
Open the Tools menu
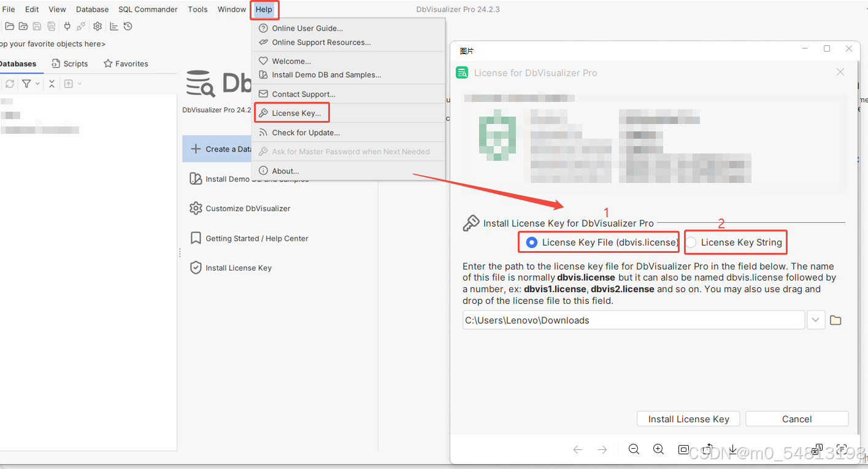click(x=198, y=9)
